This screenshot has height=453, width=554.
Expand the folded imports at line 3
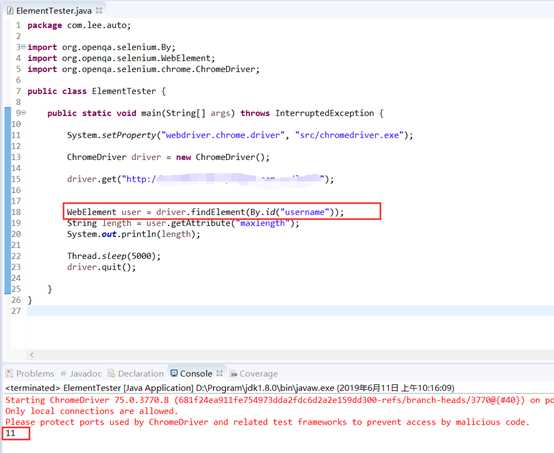[23, 47]
